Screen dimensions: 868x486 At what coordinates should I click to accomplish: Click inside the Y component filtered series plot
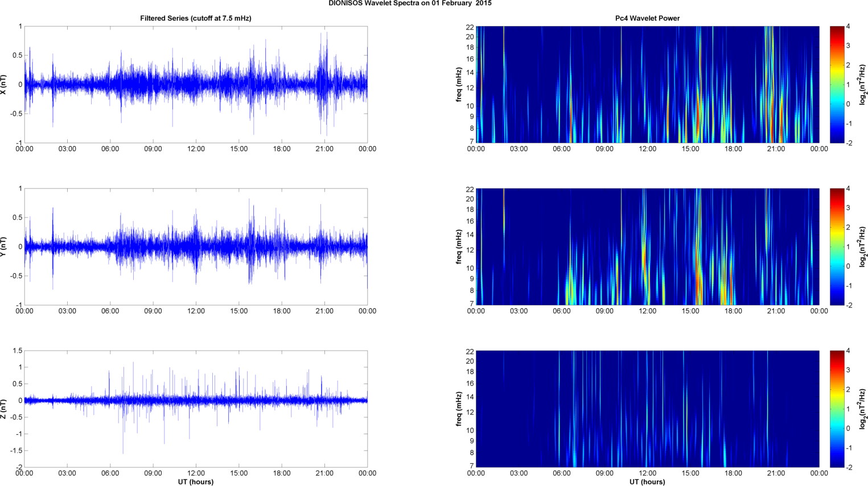click(196, 246)
